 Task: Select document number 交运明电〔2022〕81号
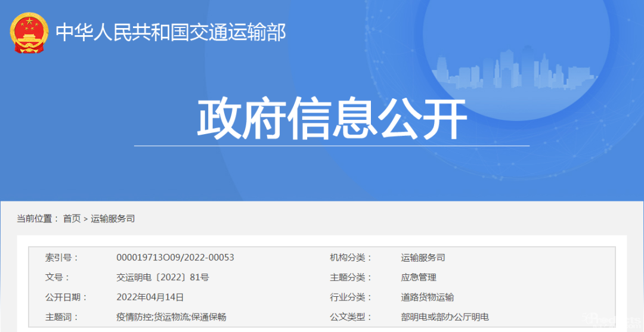pyautogui.click(x=163, y=277)
